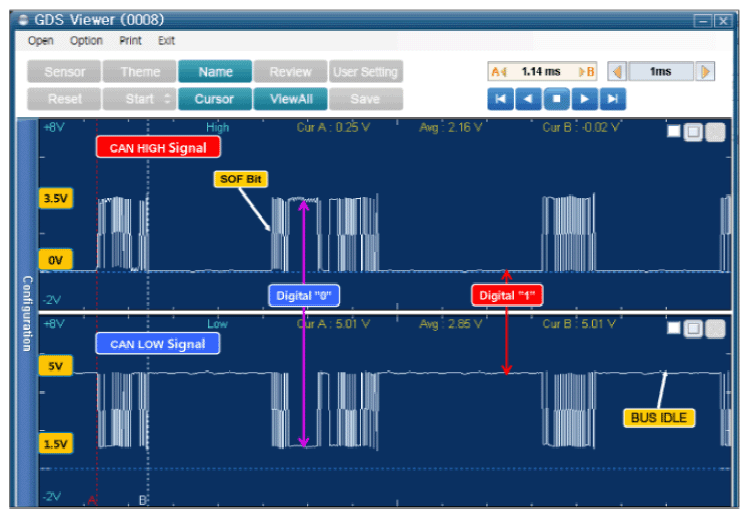This screenshot has height=518, width=749.
Task: Click the 1ms time base field
Action: point(661,72)
